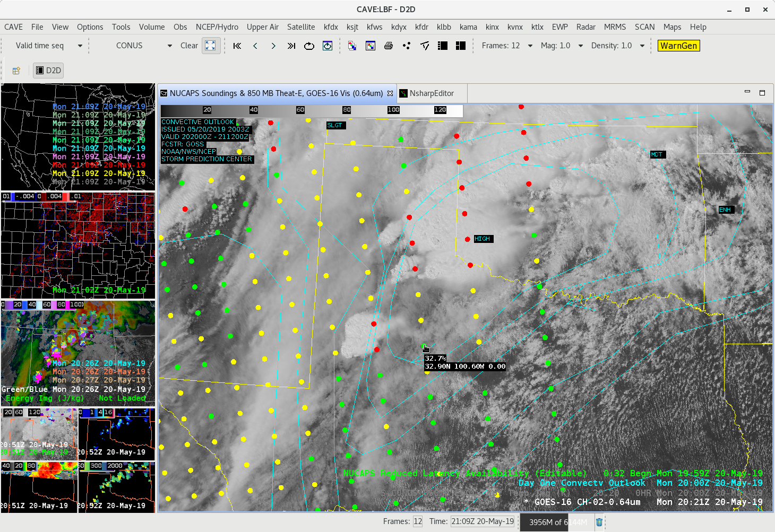This screenshot has height=532, width=775.
Task: Toggle the D2D perspective button
Action: pyautogui.click(x=48, y=71)
